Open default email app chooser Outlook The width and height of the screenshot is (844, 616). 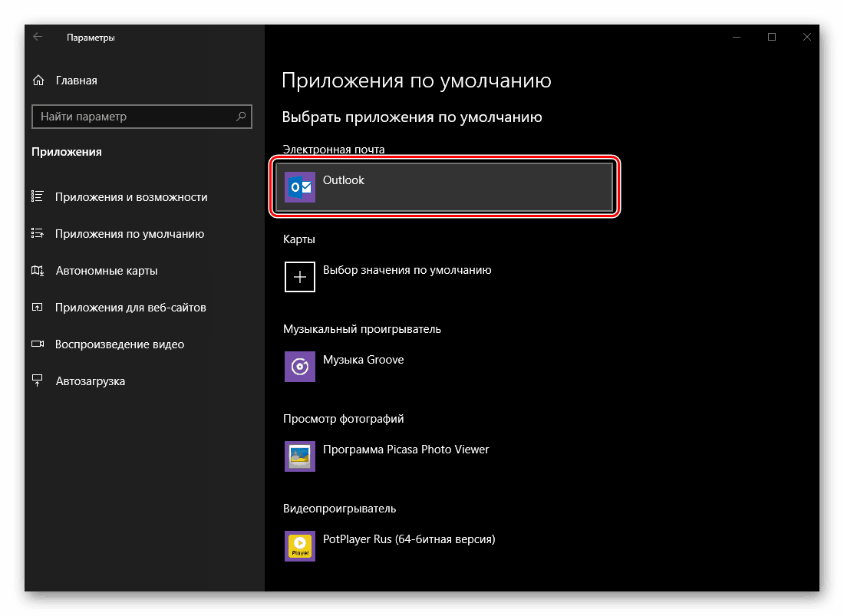(443, 186)
